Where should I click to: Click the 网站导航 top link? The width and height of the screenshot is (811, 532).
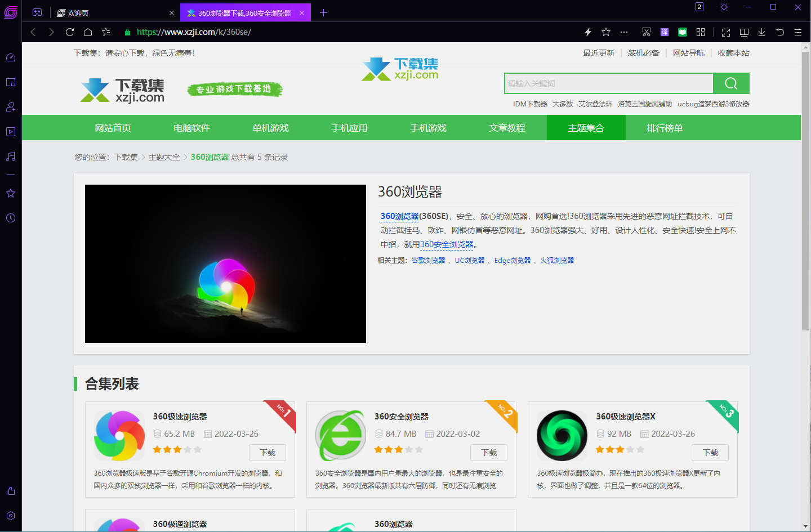(x=689, y=53)
